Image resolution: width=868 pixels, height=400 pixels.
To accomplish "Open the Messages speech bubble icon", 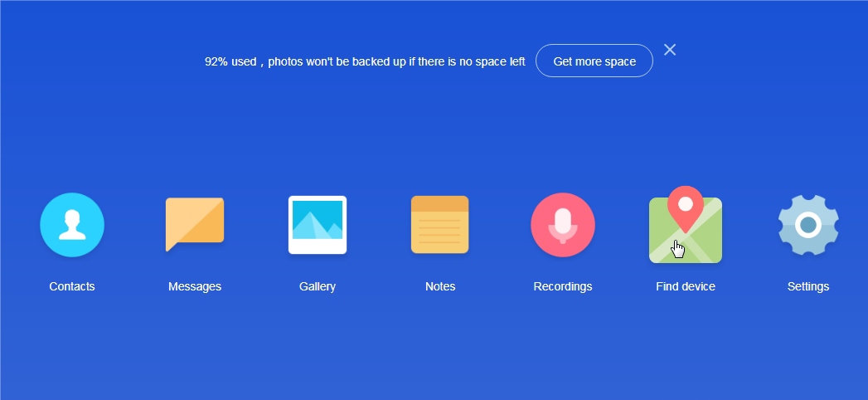I will (x=195, y=223).
